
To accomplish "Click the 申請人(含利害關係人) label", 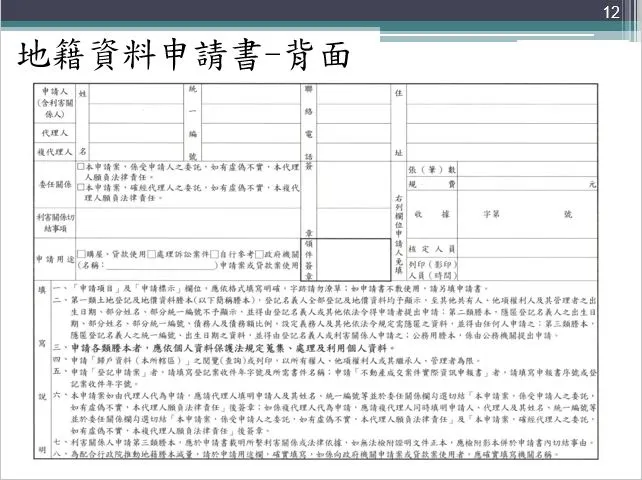I will [x=55, y=103].
